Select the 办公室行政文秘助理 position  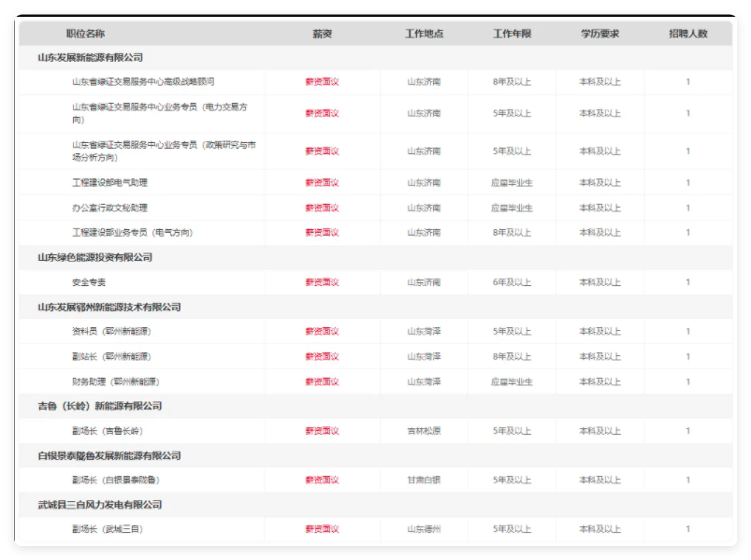(x=109, y=208)
